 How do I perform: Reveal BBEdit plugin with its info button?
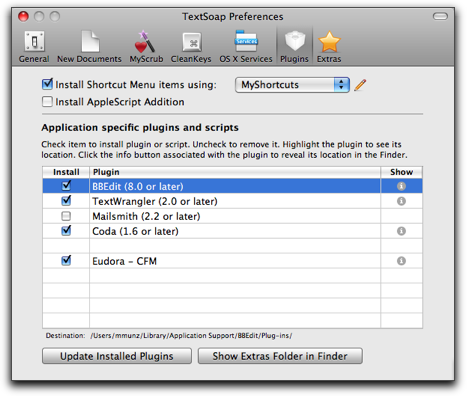click(x=401, y=186)
